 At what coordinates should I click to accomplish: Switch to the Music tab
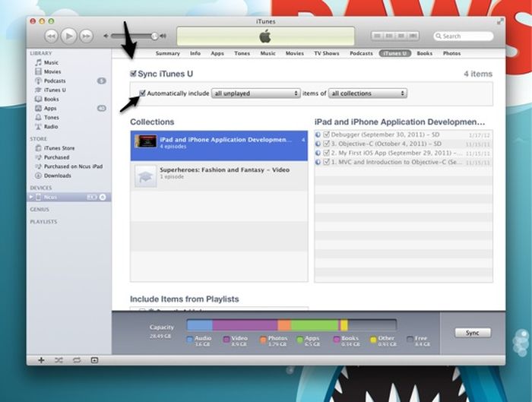(268, 53)
